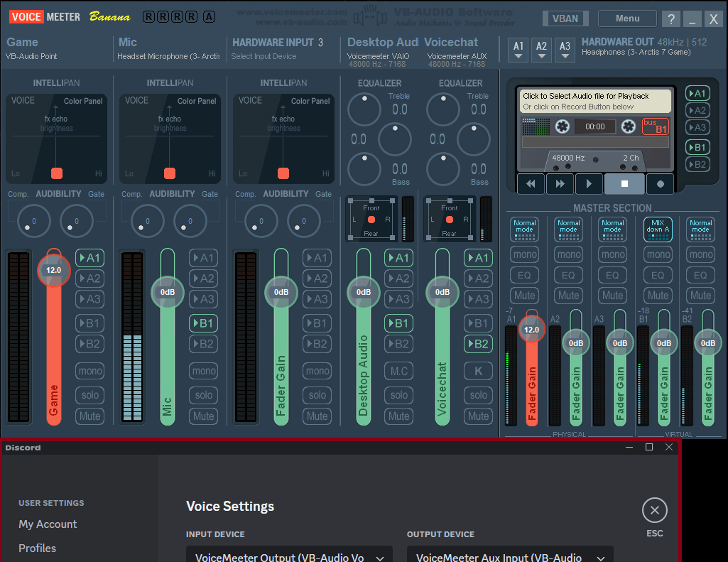Open Discord's Input Device dropdown

pyautogui.click(x=289, y=556)
